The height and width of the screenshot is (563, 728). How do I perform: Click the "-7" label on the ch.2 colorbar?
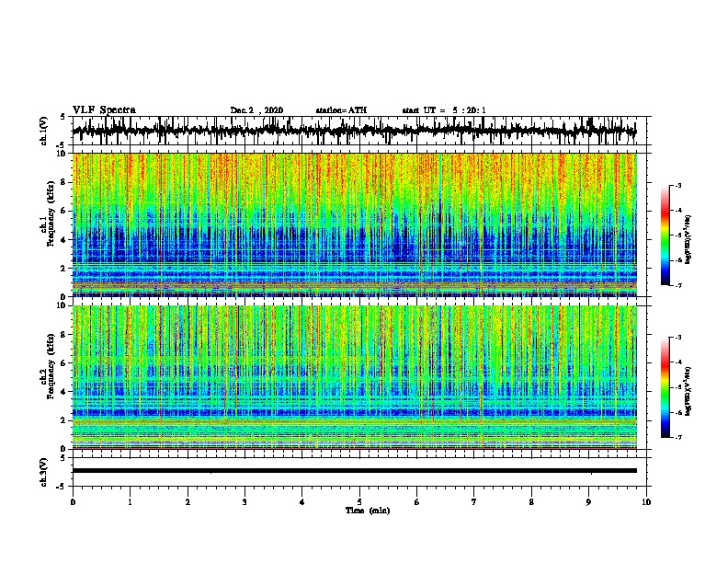coord(677,437)
